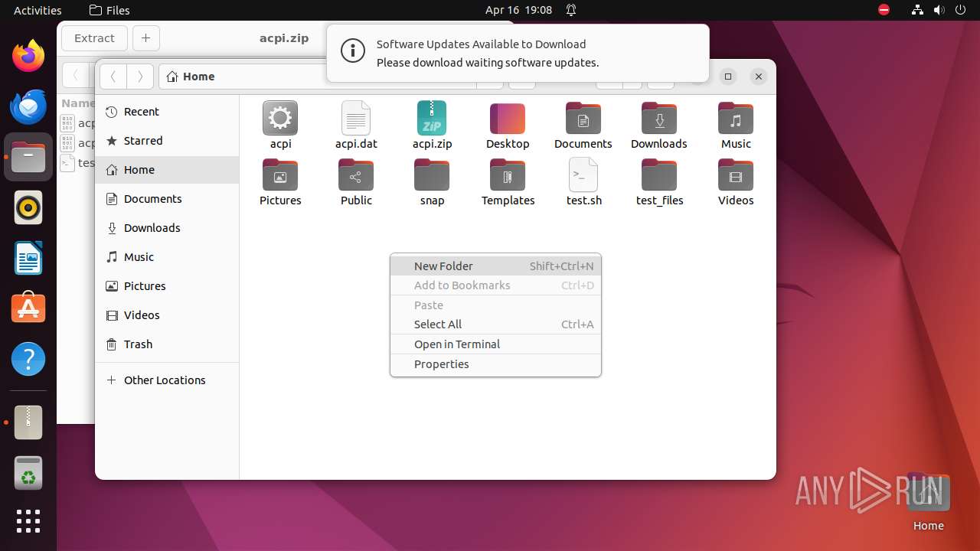This screenshot has width=980, height=551.
Task: Click the Home path bar
Action: pyautogui.click(x=191, y=77)
